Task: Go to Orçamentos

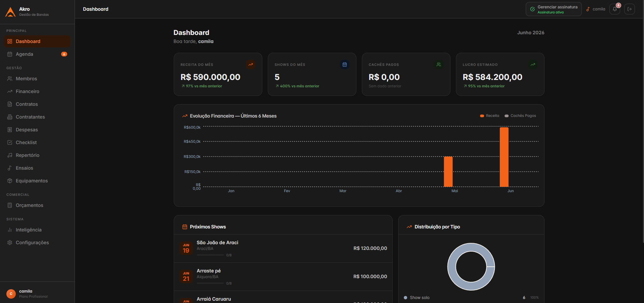Action: [x=37, y=205]
